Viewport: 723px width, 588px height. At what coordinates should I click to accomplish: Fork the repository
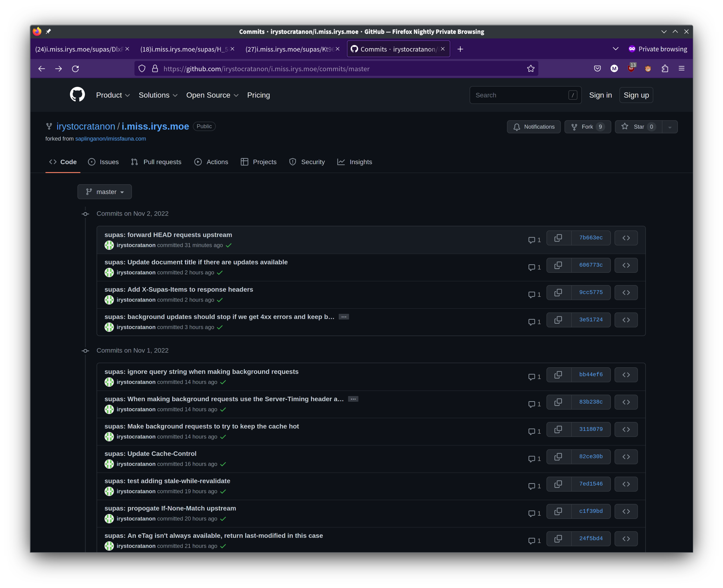tap(587, 127)
